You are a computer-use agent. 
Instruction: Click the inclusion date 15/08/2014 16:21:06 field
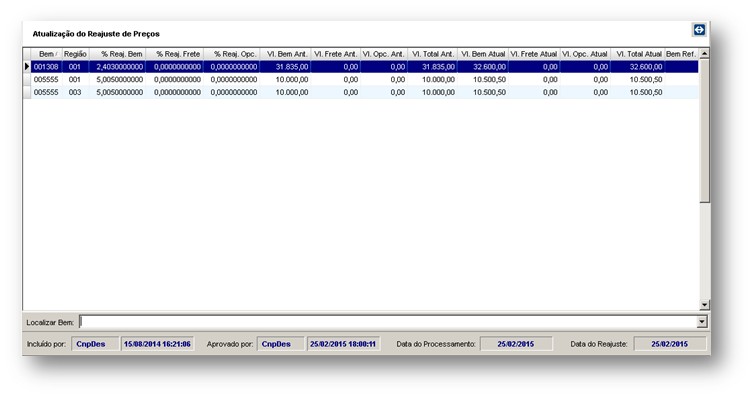click(x=157, y=344)
